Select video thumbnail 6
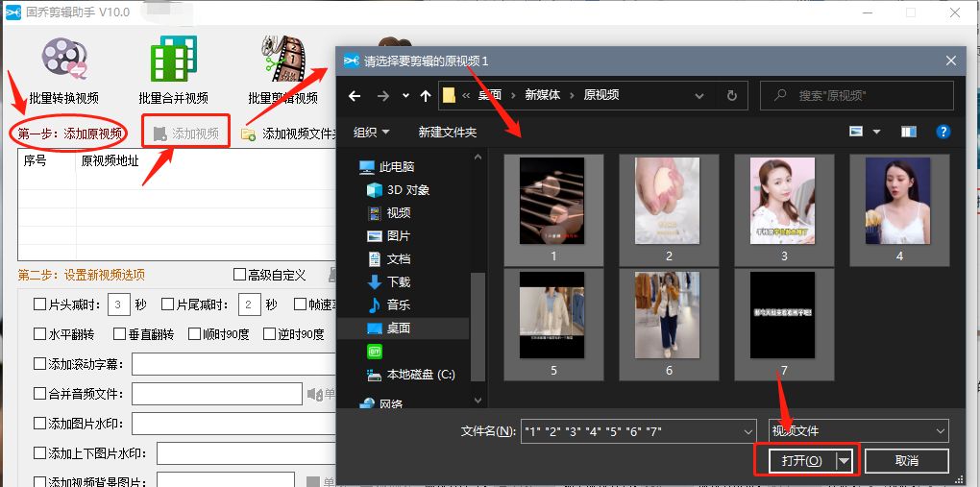The height and width of the screenshot is (487, 980). [669, 324]
